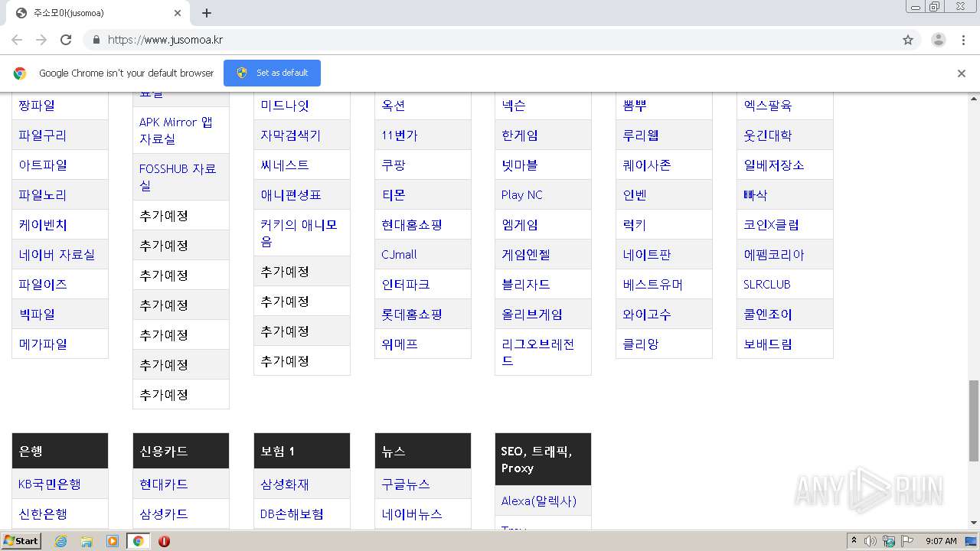
Task: Open the 네이트판 link
Action: coord(647,255)
